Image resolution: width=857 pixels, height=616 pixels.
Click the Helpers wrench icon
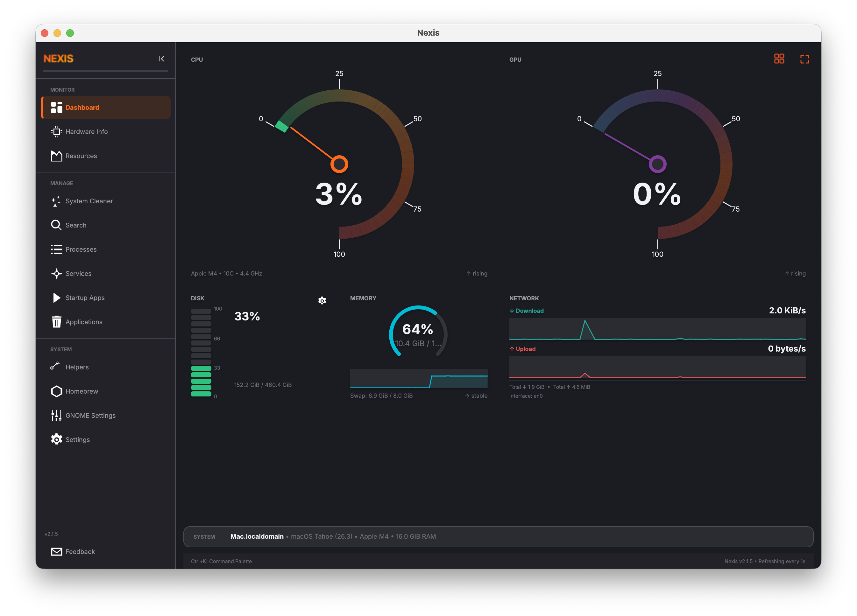[56, 366]
